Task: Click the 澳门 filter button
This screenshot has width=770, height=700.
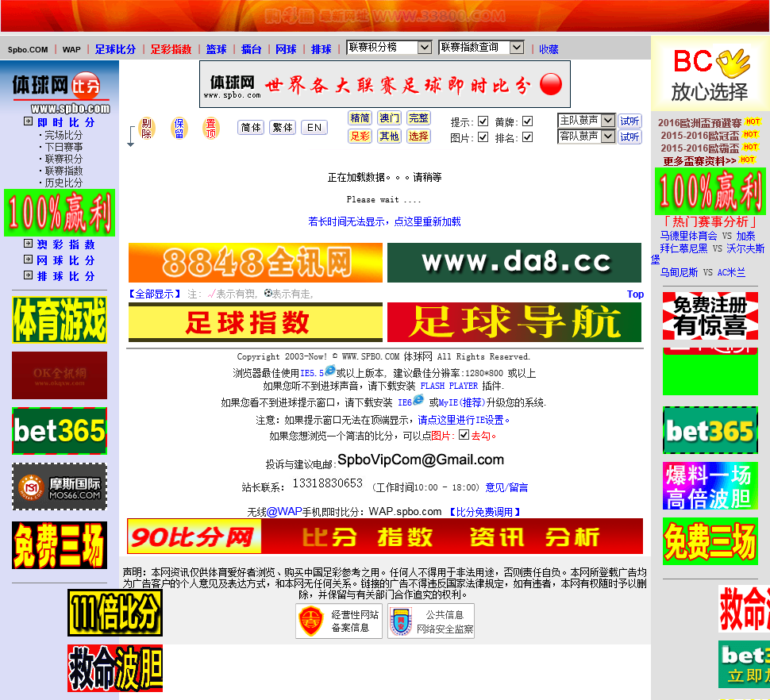Action: [389, 117]
